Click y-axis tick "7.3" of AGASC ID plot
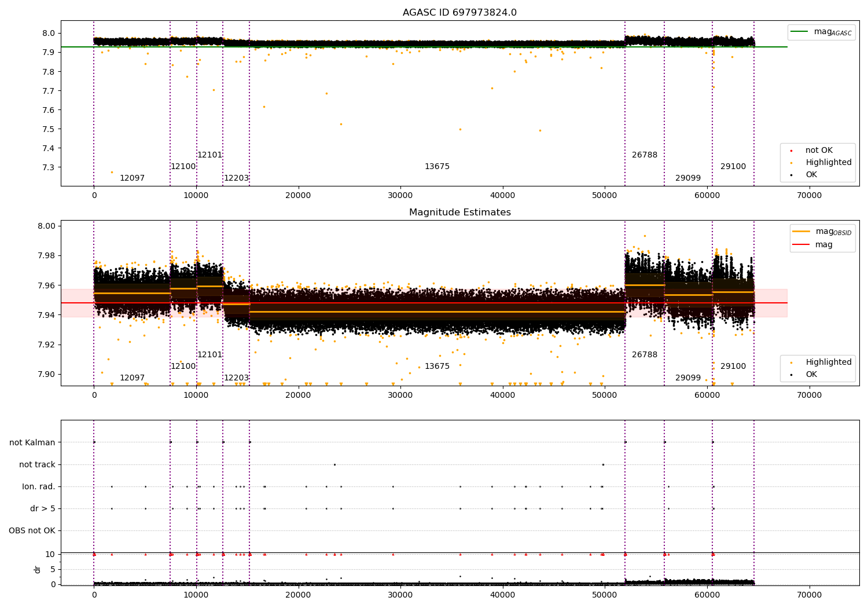Image resolution: width=868 pixels, height=608 pixels. tap(49, 168)
